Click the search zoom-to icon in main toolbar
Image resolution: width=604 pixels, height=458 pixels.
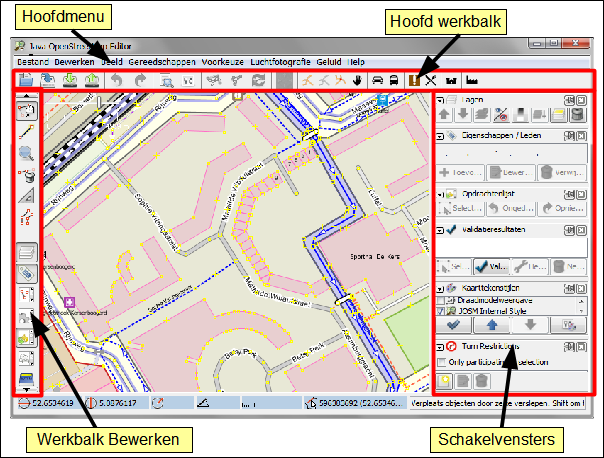(166, 81)
